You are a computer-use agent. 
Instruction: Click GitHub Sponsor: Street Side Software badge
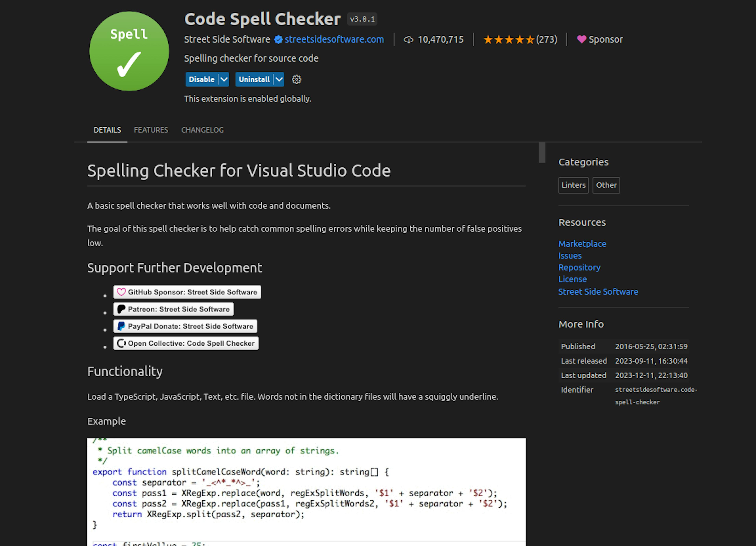[x=187, y=292]
